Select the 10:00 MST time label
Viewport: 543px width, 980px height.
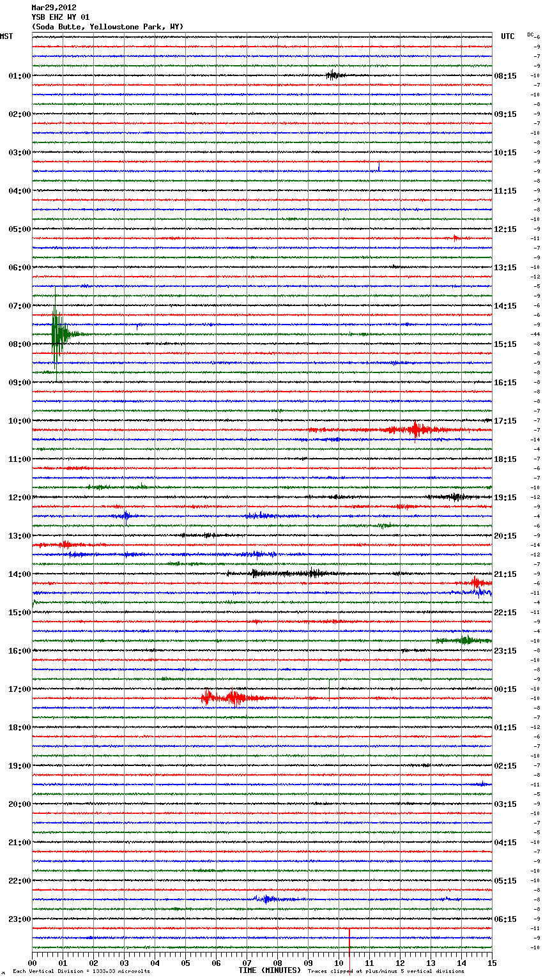20,421
